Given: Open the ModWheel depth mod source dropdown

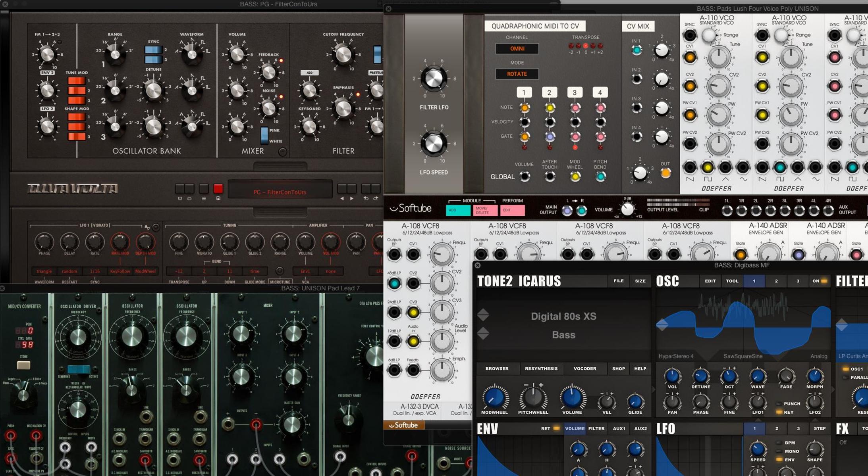Looking at the screenshot, I should 145,271.
